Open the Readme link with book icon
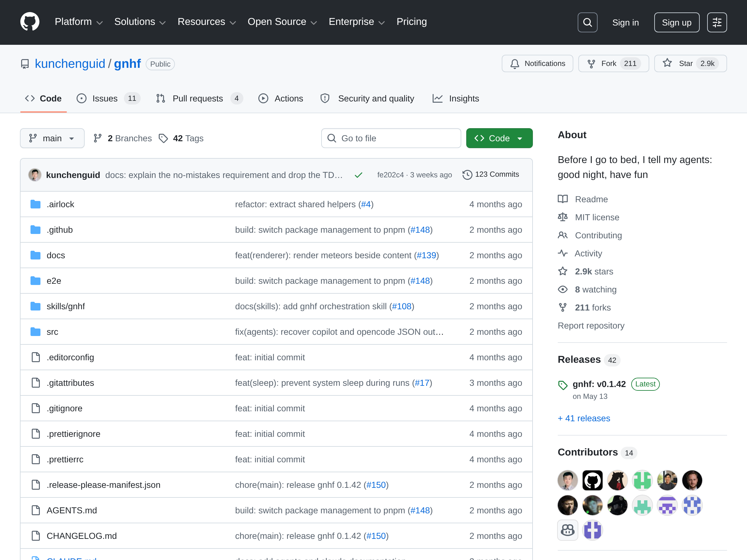 coord(583,199)
